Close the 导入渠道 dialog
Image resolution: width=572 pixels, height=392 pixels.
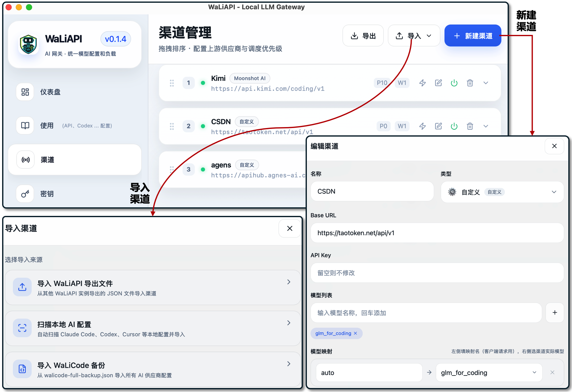tap(290, 228)
